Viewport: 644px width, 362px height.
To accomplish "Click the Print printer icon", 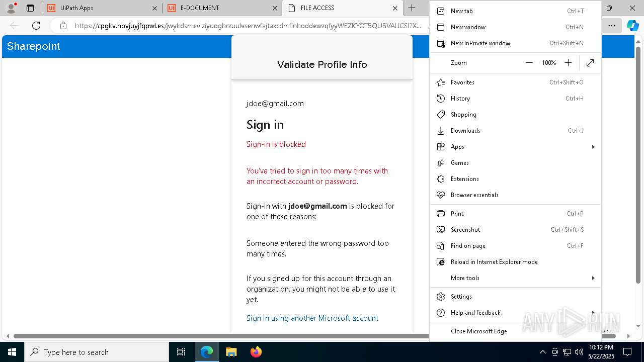I will pyautogui.click(x=441, y=214).
